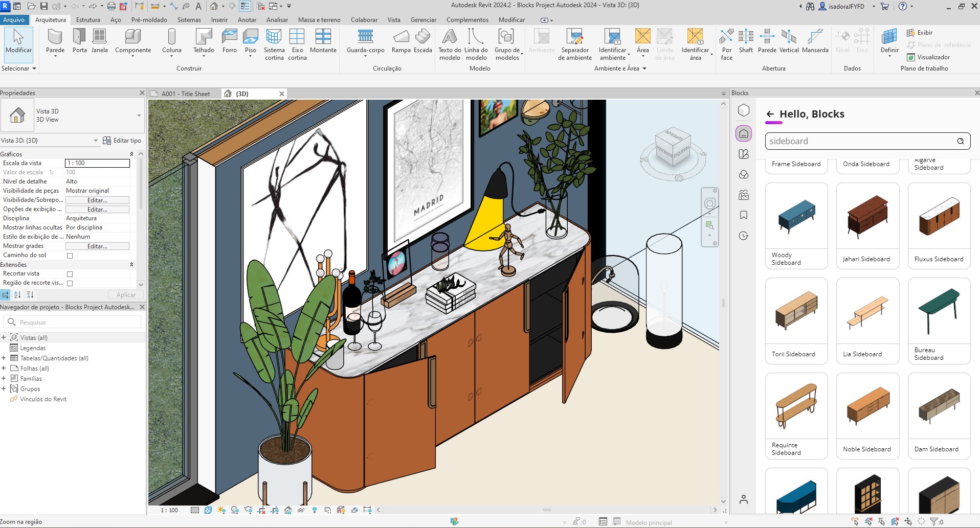The height and width of the screenshot is (528, 980).
Task: Open the history clock icon in Blocks sidebar
Action: (x=744, y=236)
